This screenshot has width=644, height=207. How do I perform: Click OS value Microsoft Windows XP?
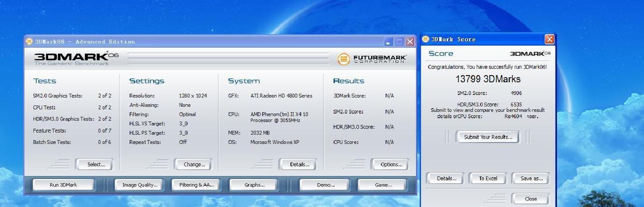pos(275,142)
